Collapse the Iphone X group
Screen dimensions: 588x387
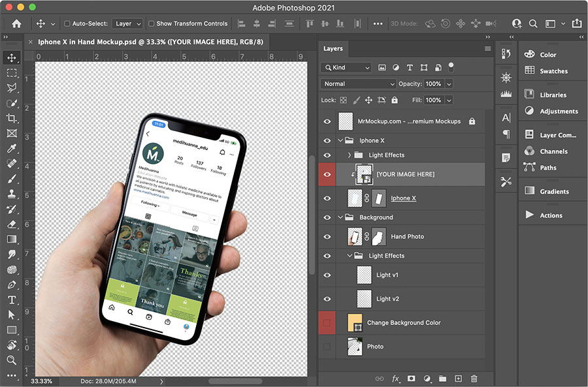[x=340, y=140]
